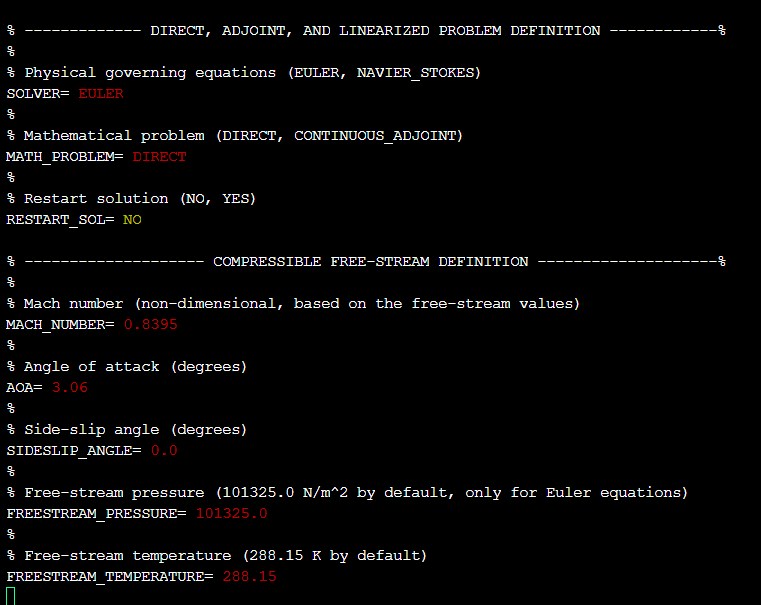Click the COMPRESSIBLE FREE-STREAM DEFINITION header line

pyautogui.click(x=370, y=261)
